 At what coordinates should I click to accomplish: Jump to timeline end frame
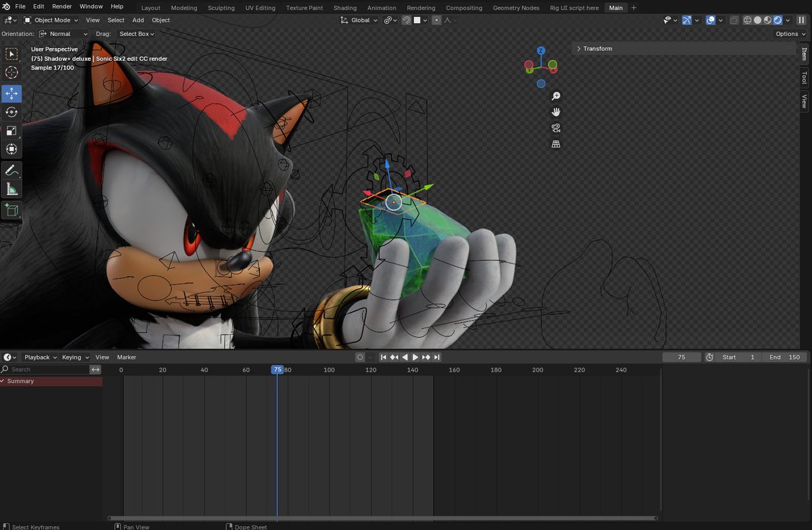coord(437,357)
